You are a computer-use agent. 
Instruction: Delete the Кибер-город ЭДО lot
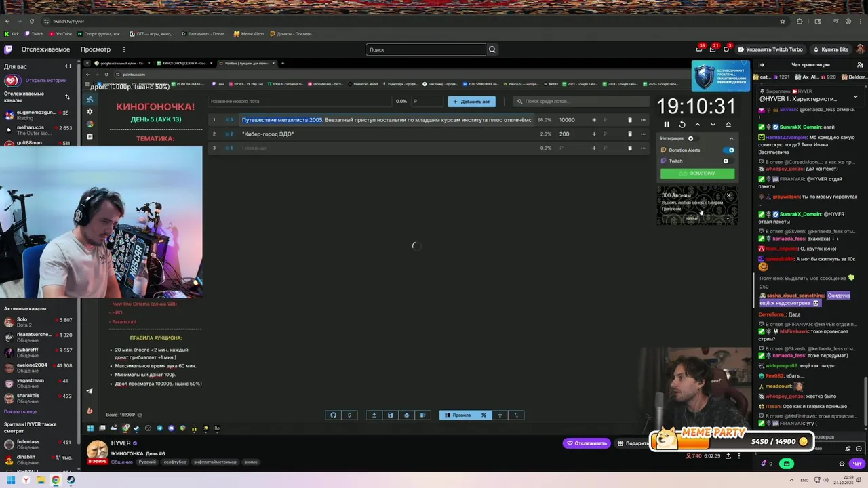click(629, 134)
